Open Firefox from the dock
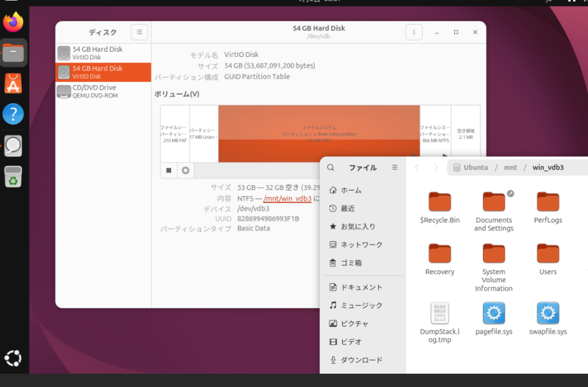Screen dimensions: 588x387 13,22
